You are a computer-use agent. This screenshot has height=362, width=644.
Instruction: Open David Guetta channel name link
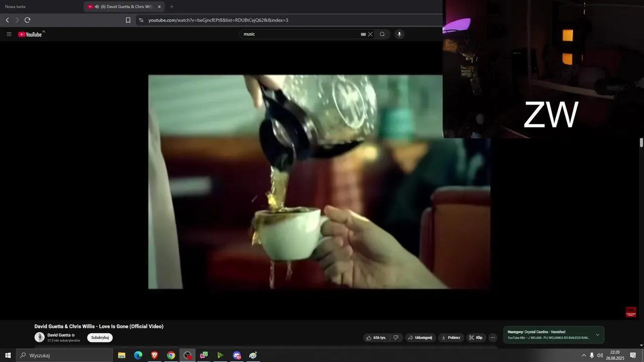click(x=59, y=335)
